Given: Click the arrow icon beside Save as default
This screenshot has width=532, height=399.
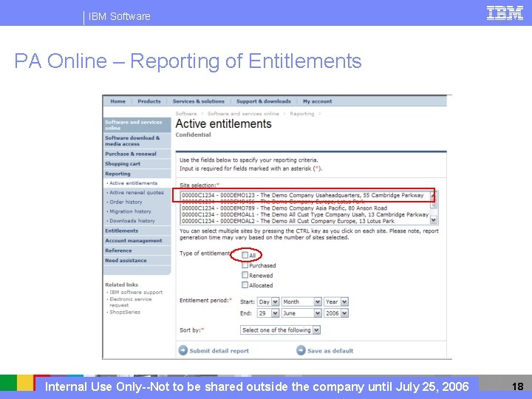Looking at the screenshot, I should coord(301,350).
